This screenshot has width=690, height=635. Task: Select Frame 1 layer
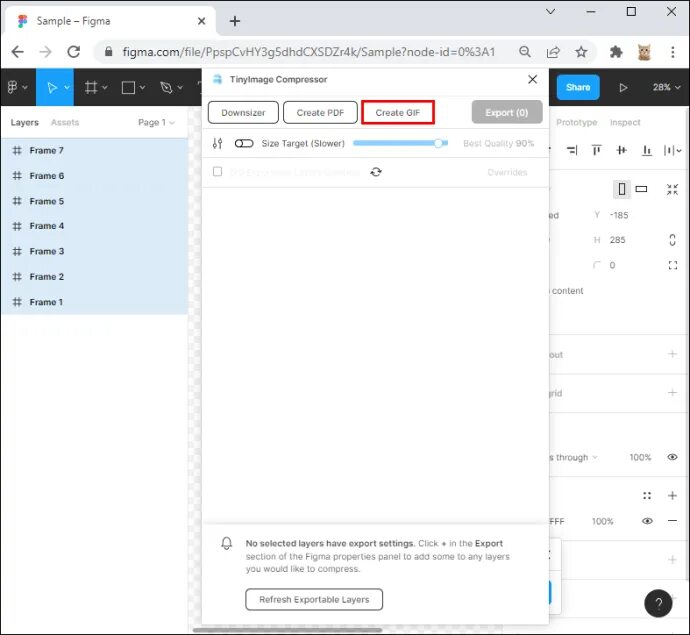[x=94, y=302]
